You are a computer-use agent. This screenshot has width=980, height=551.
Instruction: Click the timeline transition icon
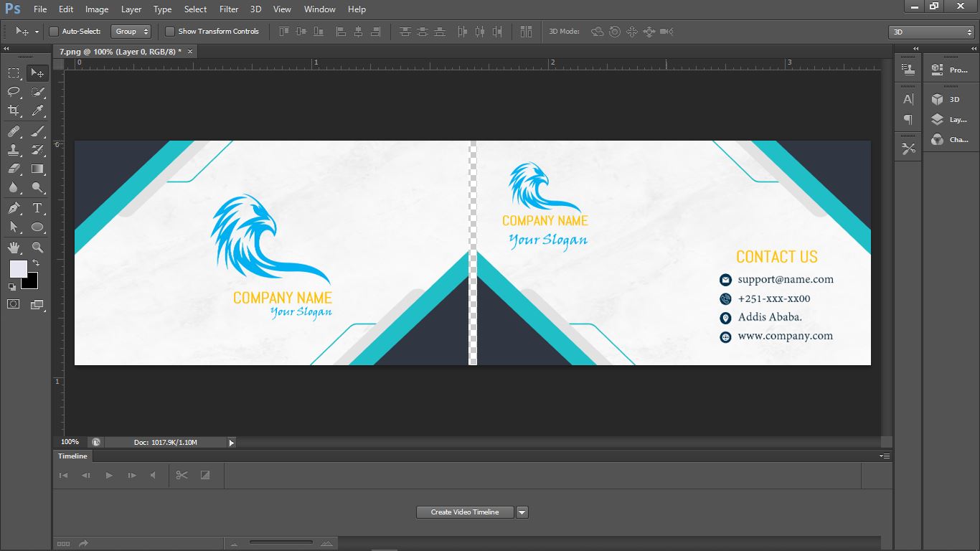point(205,475)
